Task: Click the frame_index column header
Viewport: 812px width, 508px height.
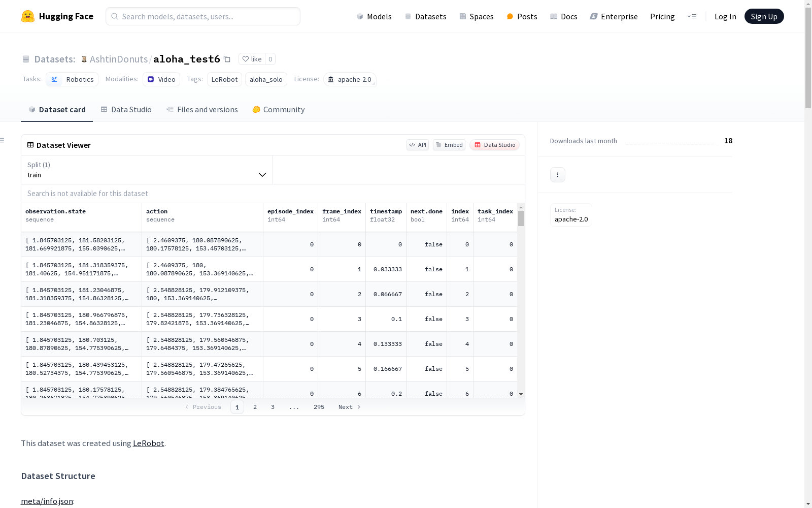Action: pyautogui.click(x=342, y=217)
